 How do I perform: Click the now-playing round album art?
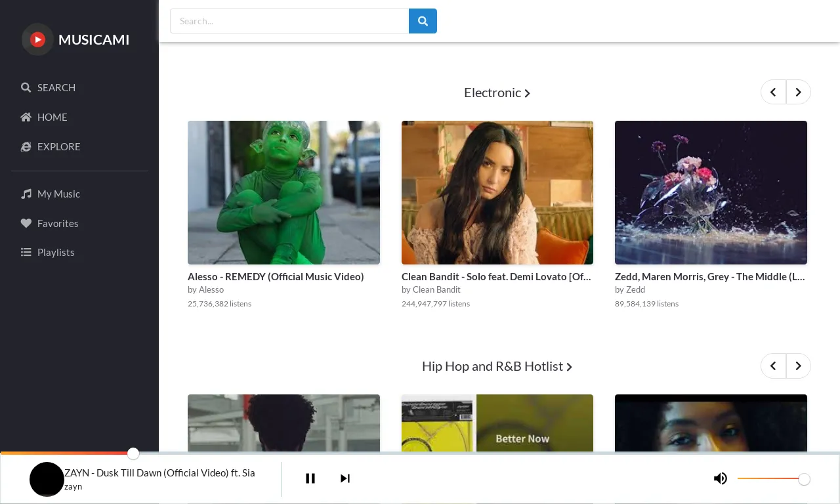click(47, 479)
